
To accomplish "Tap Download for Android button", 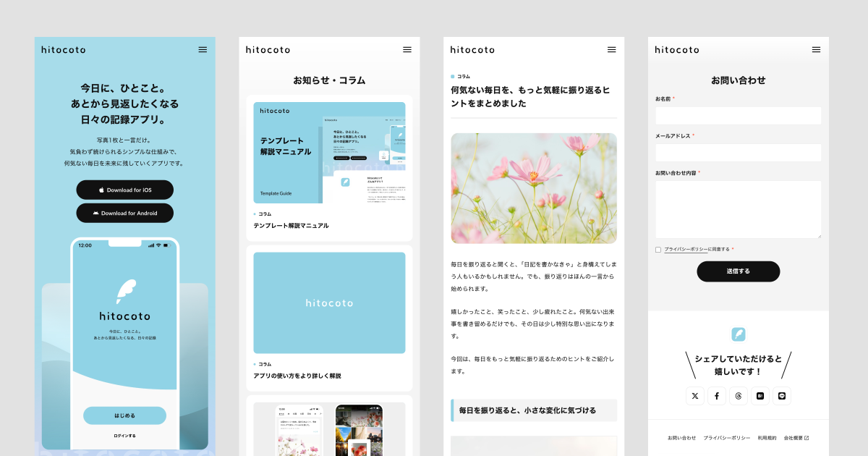I will coord(125,213).
